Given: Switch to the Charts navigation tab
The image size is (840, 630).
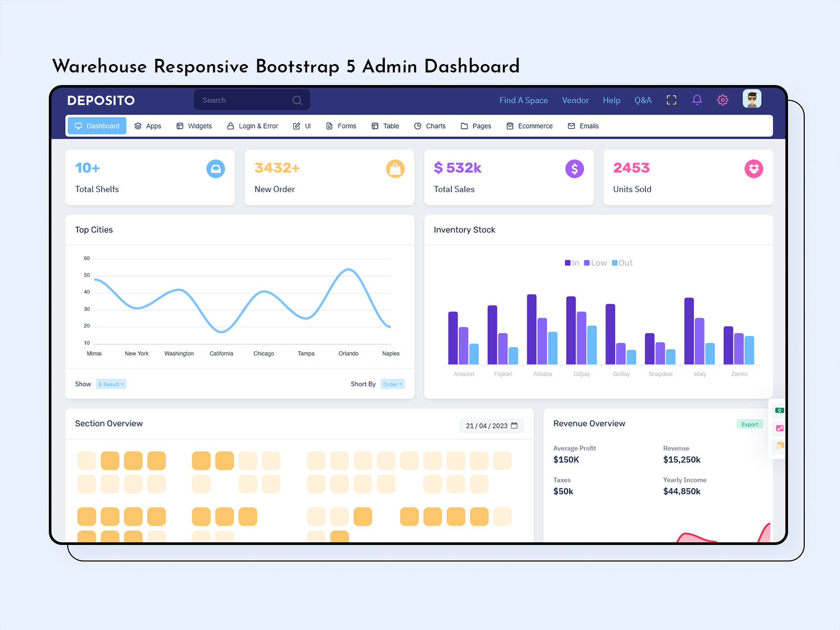Looking at the screenshot, I should tap(430, 125).
